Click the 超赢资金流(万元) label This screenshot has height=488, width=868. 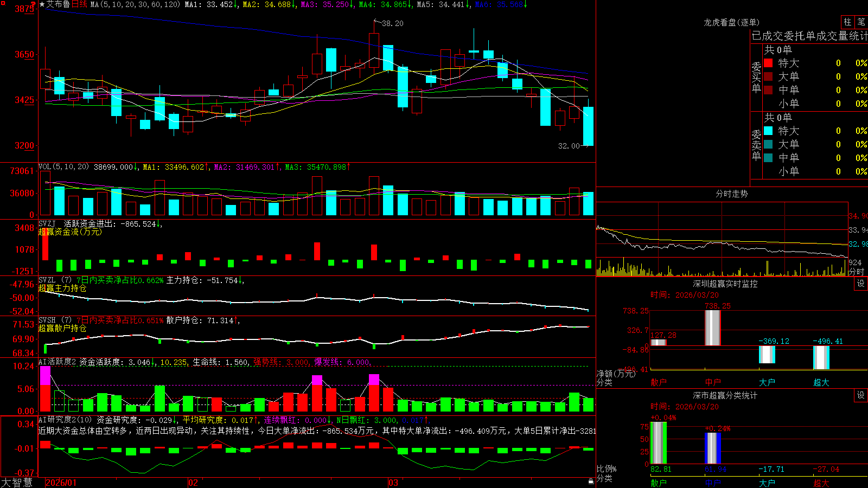click(70, 232)
